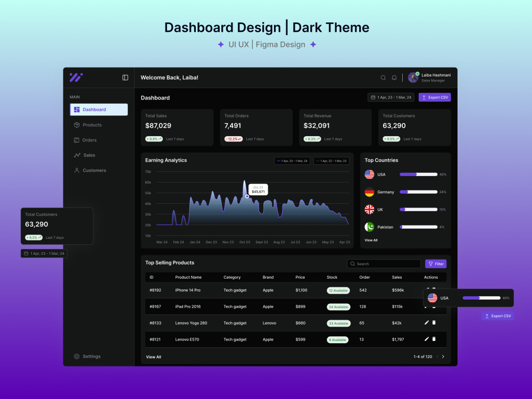
Task: Click the 33 Available stock badge
Action: 338,323
